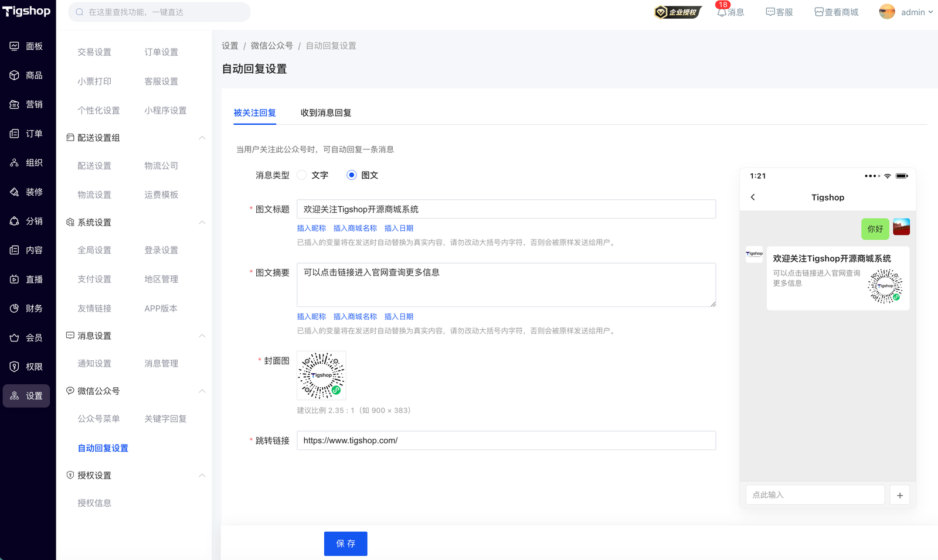938x560 pixels.
Task: Open the 面板 dashboard icon in sidebar
Action: tap(15, 46)
